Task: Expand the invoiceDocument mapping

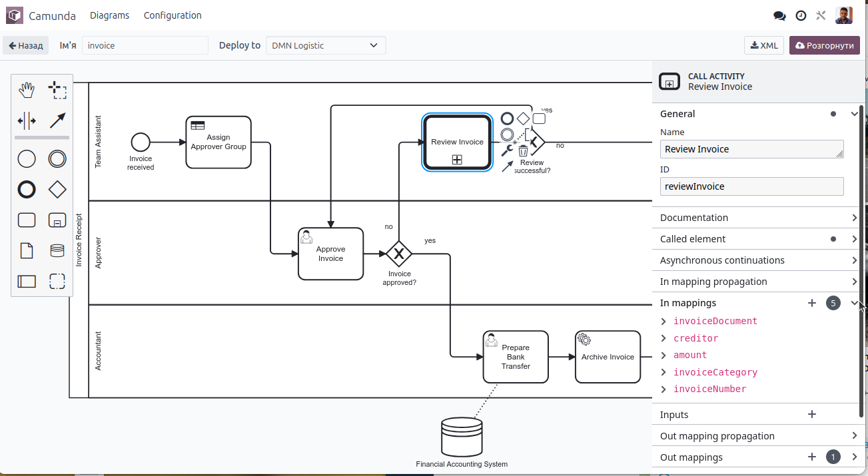Action: tap(663, 321)
